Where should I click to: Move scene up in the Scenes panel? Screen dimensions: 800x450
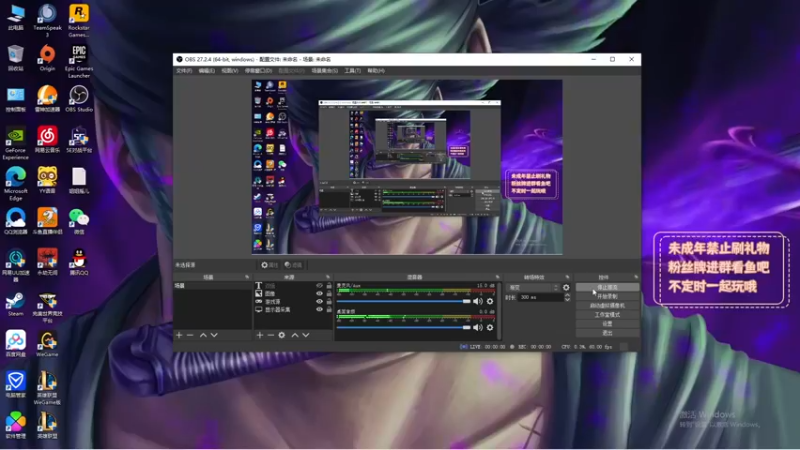tap(203, 335)
